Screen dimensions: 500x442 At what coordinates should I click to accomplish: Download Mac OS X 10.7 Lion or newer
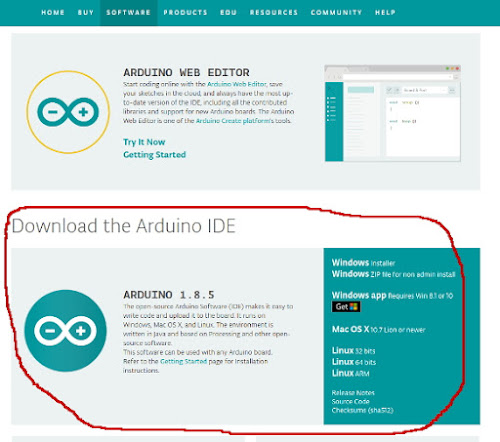point(378,329)
